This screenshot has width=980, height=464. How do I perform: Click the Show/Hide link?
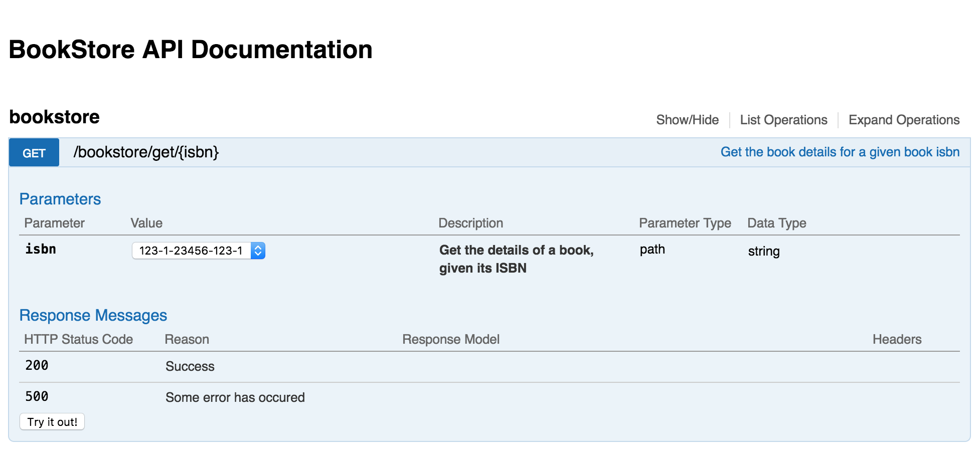tap(687, 120)
